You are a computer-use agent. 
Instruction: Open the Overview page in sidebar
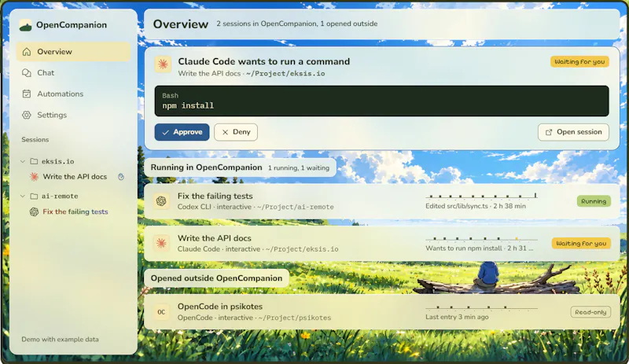(x=73, y=52)
